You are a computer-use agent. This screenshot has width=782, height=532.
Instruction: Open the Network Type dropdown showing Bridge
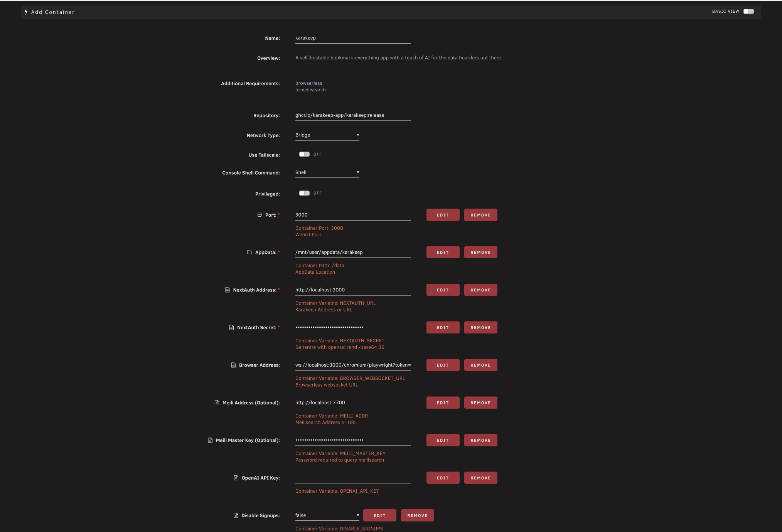(327, 135)
